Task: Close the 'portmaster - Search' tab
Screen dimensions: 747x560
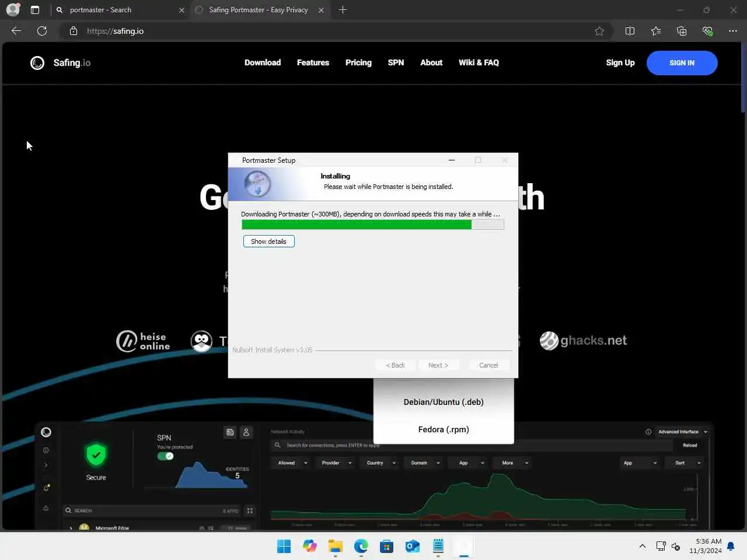Action: pyautogui.click(x=181, y=10)
